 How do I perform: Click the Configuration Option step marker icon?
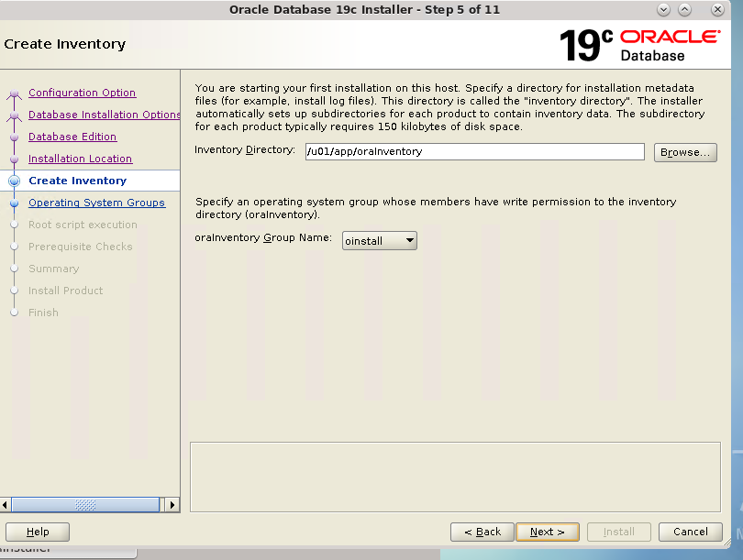[14, 93]
